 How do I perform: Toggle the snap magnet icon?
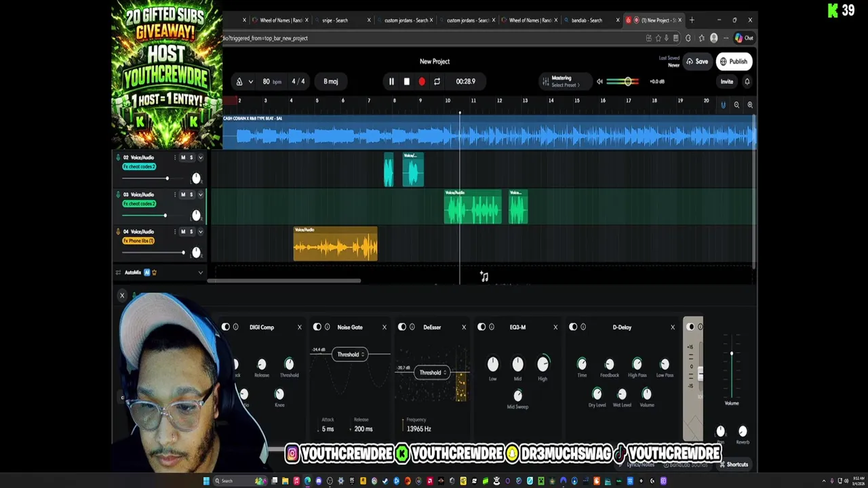click(723, 105)
